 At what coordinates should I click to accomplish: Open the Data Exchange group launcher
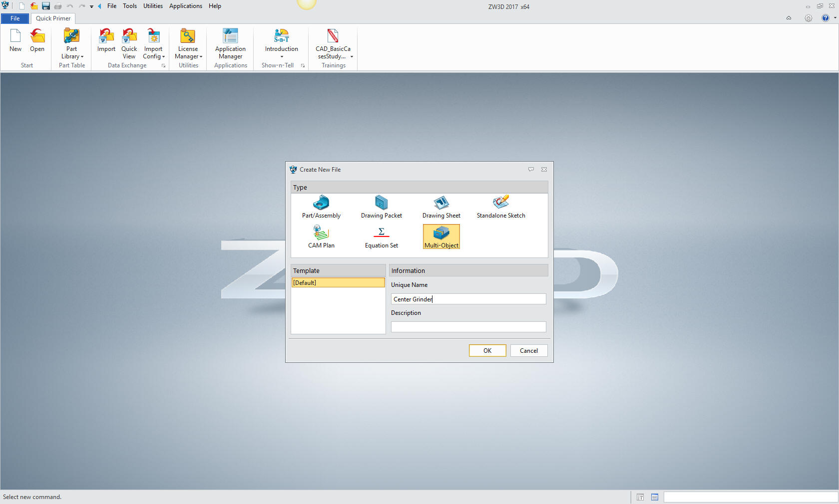[163, 65]
